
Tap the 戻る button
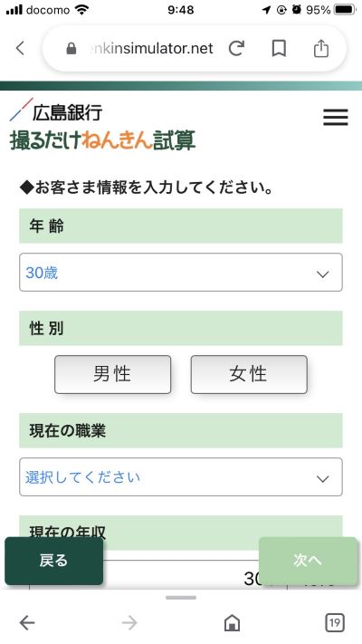pyautogui.click(x=53, y=561)
